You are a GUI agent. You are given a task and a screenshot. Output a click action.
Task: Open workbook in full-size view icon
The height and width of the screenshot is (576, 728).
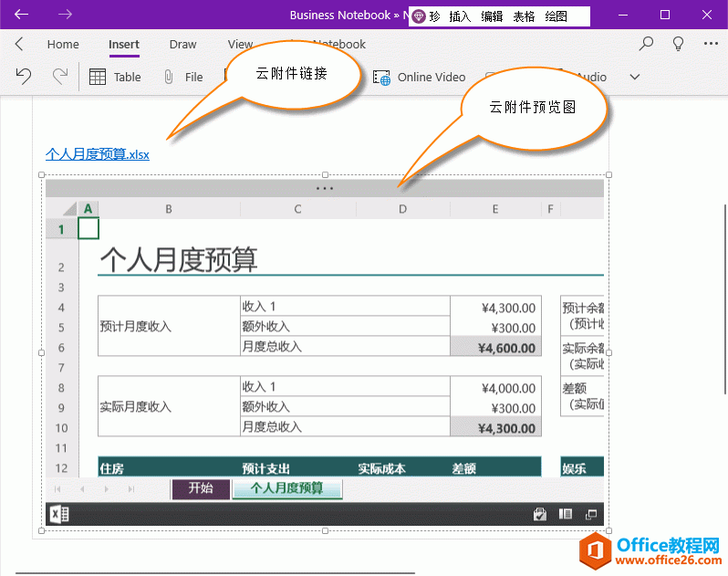[591, 514]
